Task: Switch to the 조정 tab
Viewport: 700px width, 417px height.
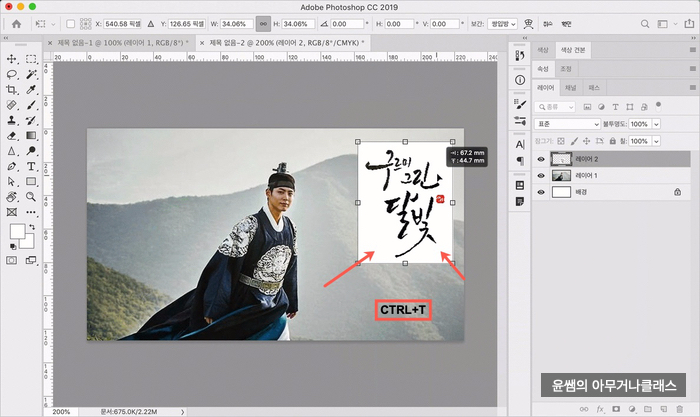Action: coord(566,69)
